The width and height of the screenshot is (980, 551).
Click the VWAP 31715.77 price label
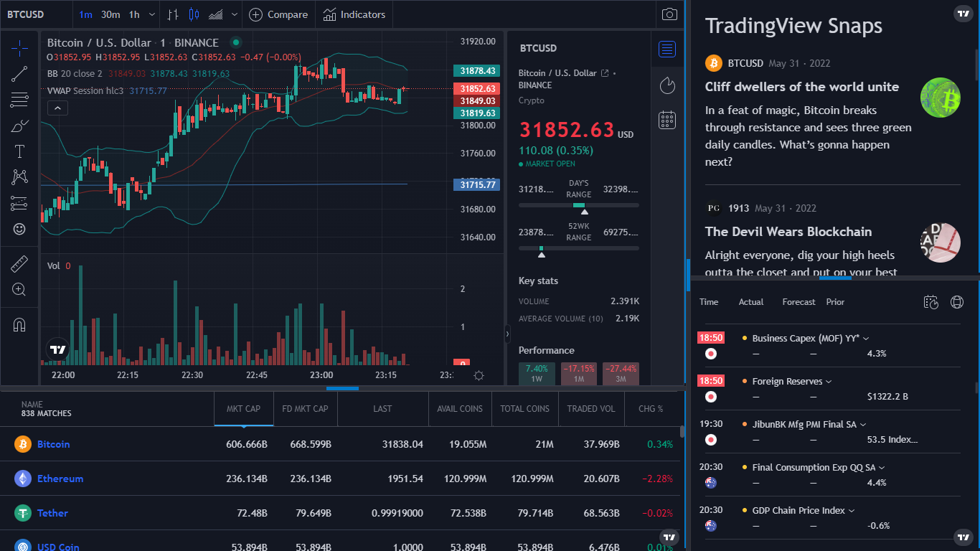476,184
